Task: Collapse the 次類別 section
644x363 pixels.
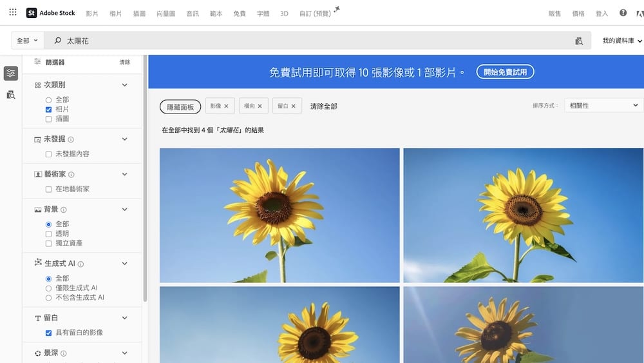Action: click(x=124, y=85)
